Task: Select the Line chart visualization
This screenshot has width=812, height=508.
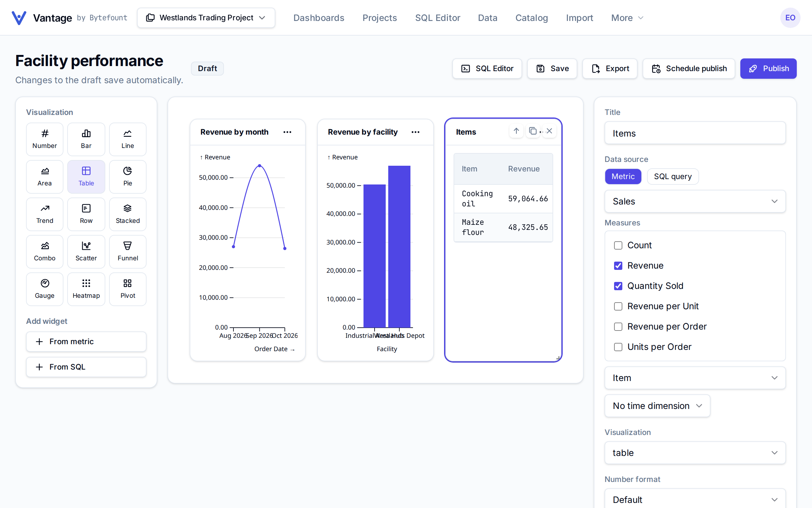Action: click(128, 139)
